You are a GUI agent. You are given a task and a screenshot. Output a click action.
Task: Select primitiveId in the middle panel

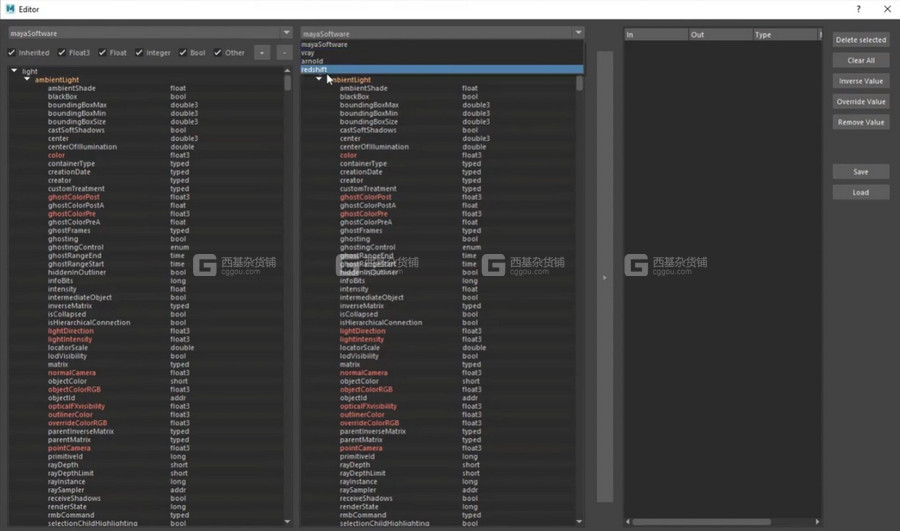click(356, 456)
